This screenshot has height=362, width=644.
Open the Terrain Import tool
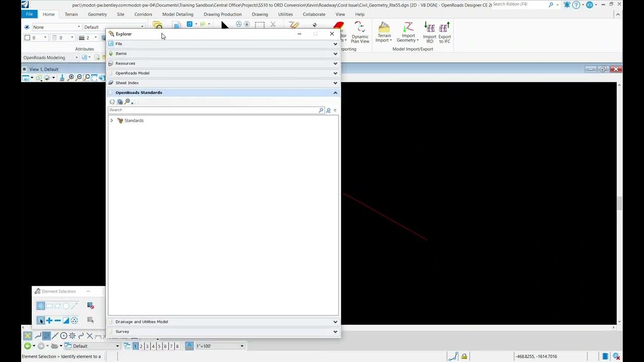pyautogui.click(x=384, y=32)
